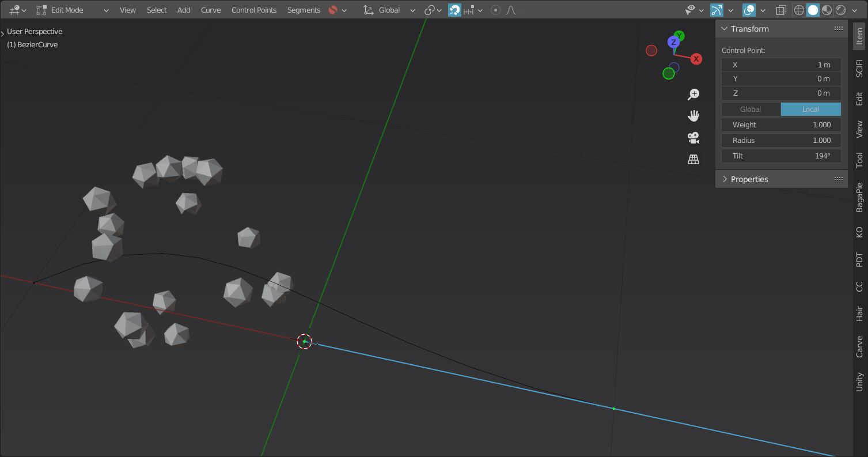This screenshot has height=457, width=868.
Task: Click the negative Y axis gizmo circle
Action: pyautogui.click(x=668, y=73)
